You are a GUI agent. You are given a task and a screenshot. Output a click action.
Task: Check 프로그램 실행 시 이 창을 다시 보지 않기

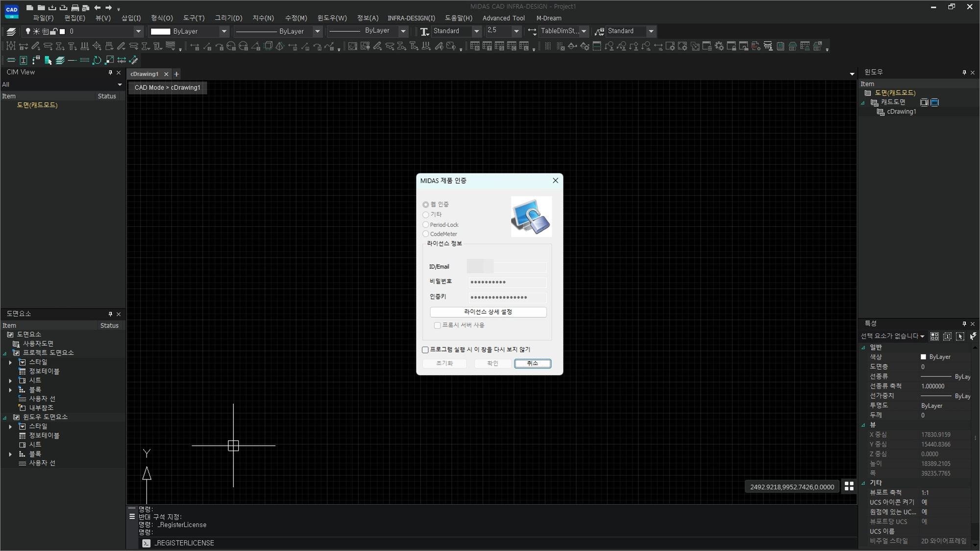pyautogui.click(x=425, y=350)
